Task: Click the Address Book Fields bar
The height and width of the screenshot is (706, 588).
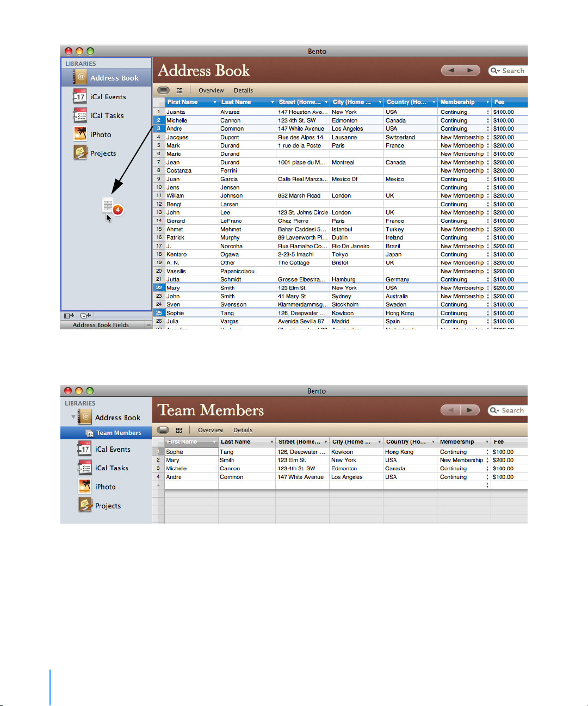Action: (x=106, y=325)
